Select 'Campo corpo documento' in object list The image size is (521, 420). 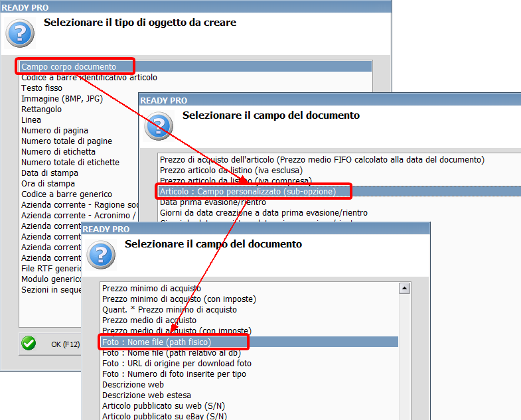[x=195, y=66]
